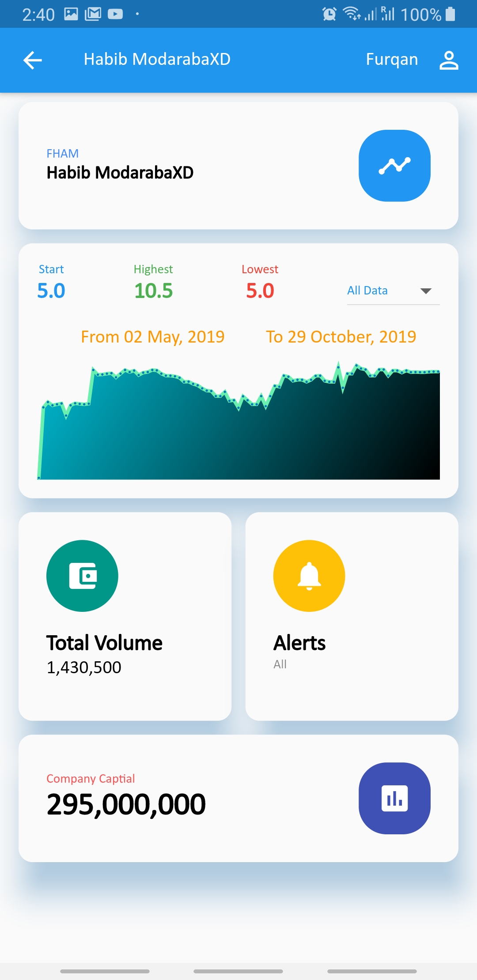Tap the Highest value 10.5
477x980 pixels.
click(153, 291)
